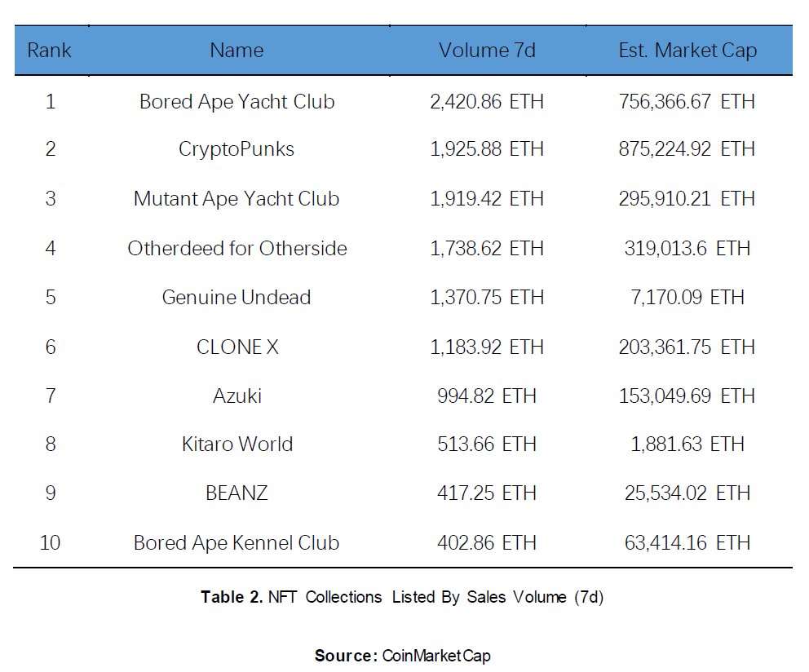Click rank number 8 in Kitaro World row

pos(50,444)
